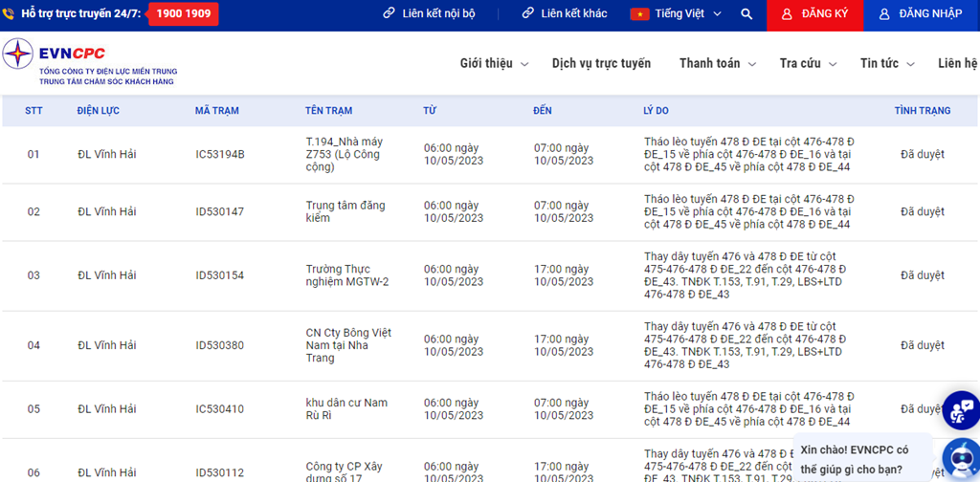The width and height of the screenshot is (980, 482).
Task: Click the TÌNH TRẠNG column header
Action: coord(923,111)
